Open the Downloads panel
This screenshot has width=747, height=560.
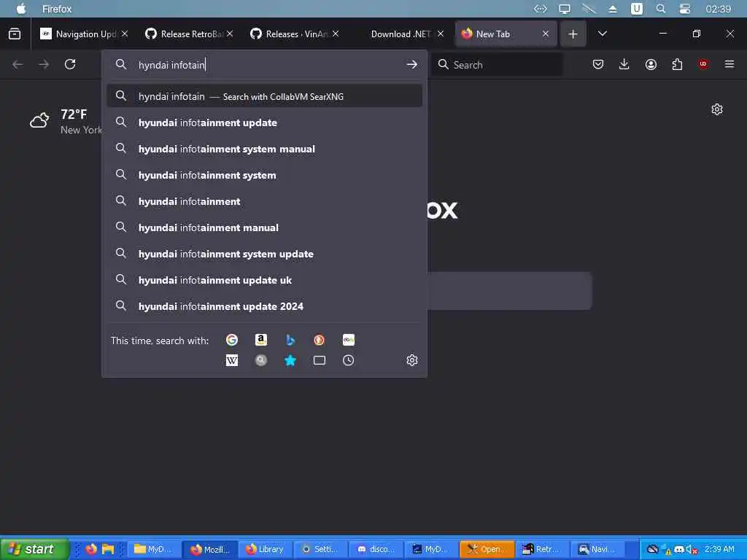click(x=624, y=64)
